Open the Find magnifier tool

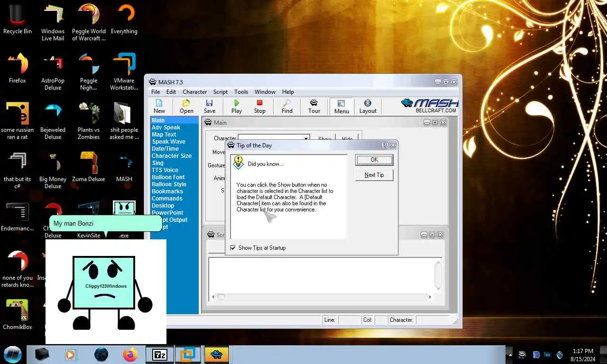[287, 106]
